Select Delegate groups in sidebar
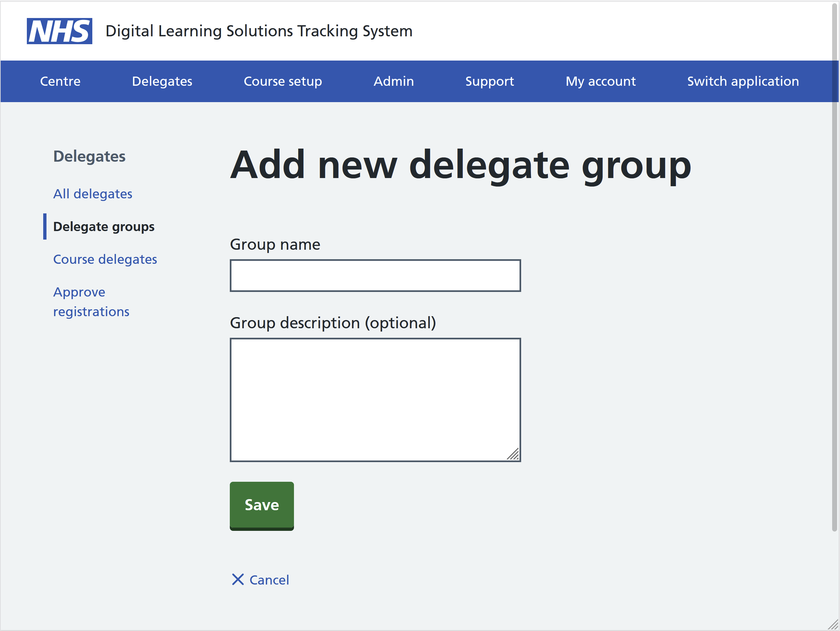The height and width of the screenshot is (631, 840). [x=104, y=227]
